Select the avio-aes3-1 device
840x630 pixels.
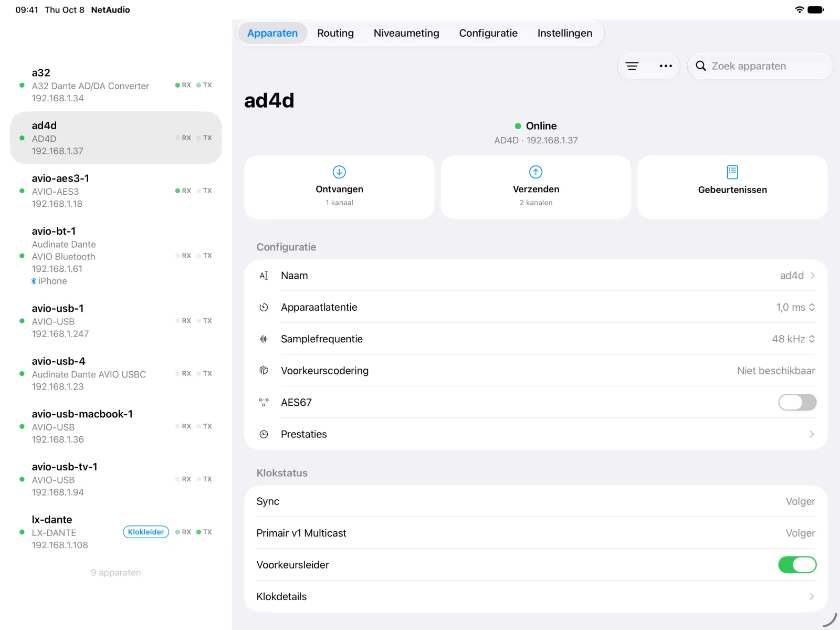coord(116,191)
